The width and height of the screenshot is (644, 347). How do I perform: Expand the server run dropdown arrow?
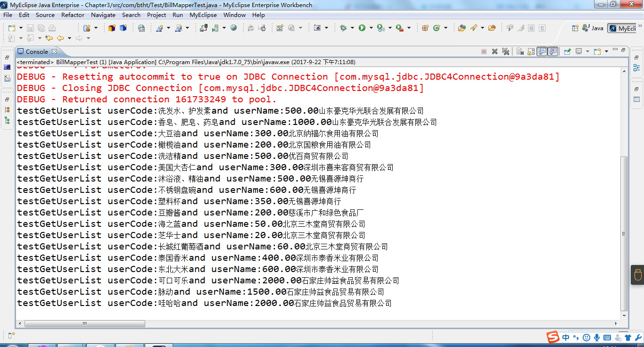224,28
